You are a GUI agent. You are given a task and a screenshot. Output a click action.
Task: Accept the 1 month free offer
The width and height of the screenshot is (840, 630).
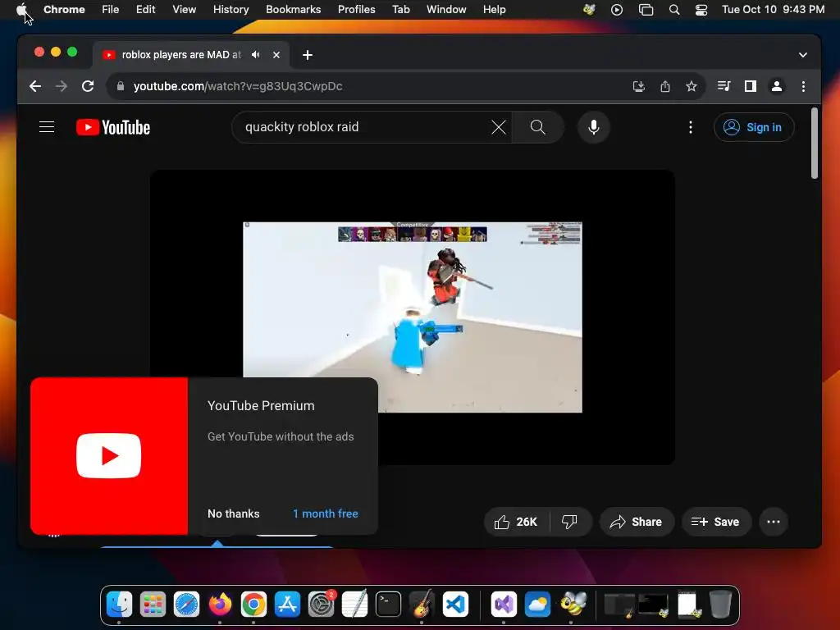tap(325, 514)
